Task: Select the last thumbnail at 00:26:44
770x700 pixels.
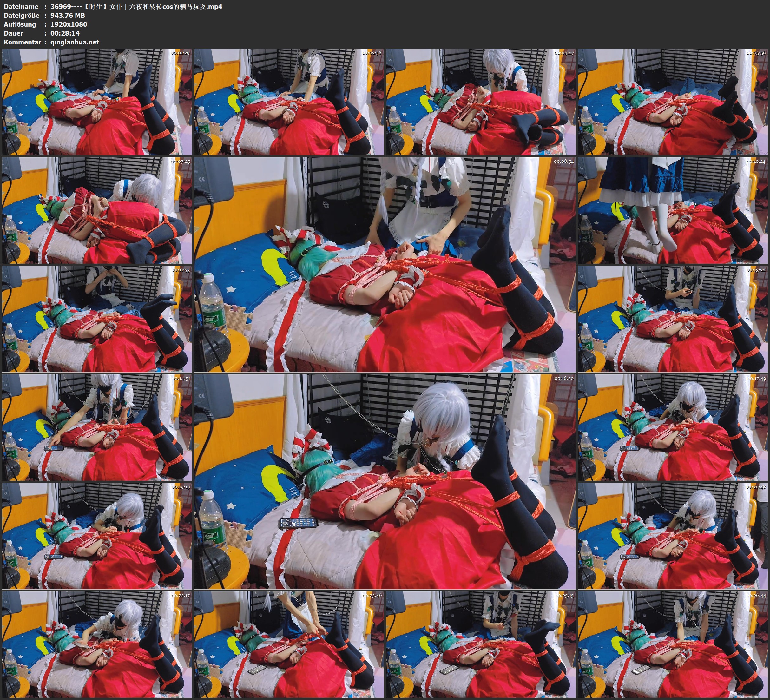Action: pyautogui.click(x=673, y=644)
